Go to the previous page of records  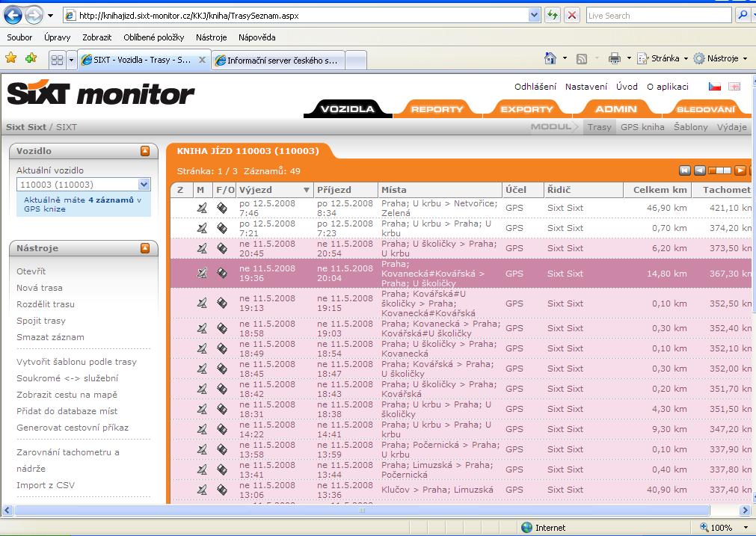[700, 170]
